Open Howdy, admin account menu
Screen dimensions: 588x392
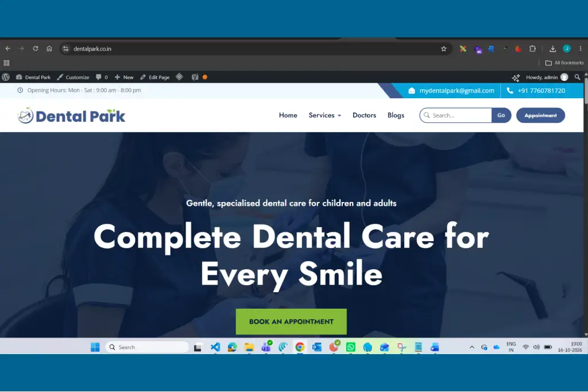pyautogui.click(x=547, y=77)
